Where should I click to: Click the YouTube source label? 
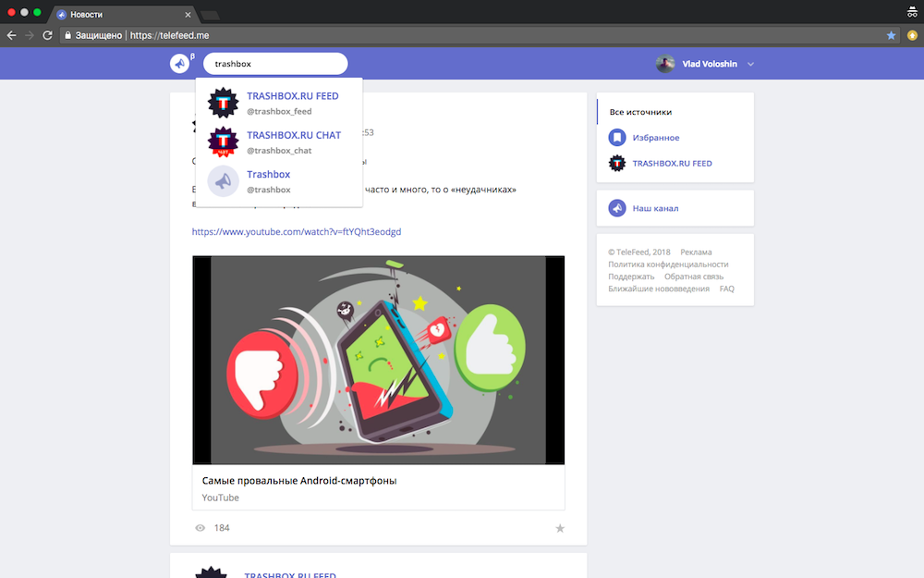[x=221, y=498]
